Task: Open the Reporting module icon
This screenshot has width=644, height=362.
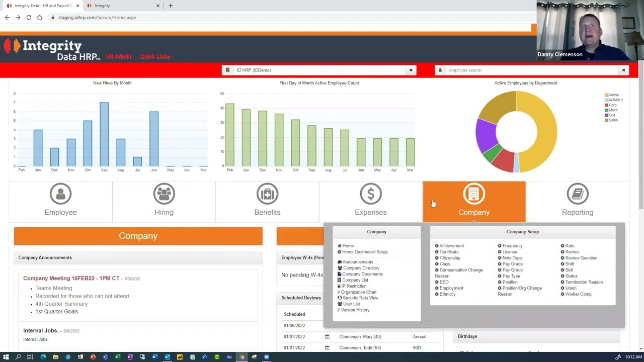Action: 578,194
